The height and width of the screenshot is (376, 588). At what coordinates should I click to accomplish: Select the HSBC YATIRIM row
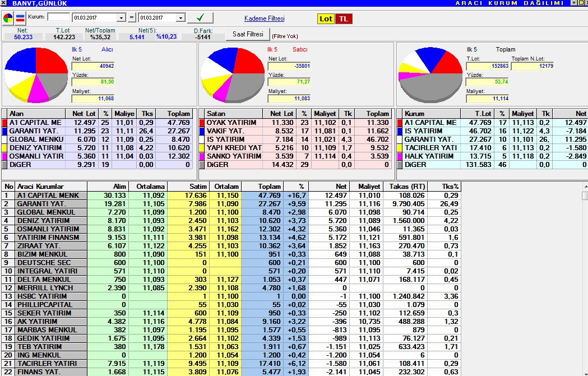232,296
